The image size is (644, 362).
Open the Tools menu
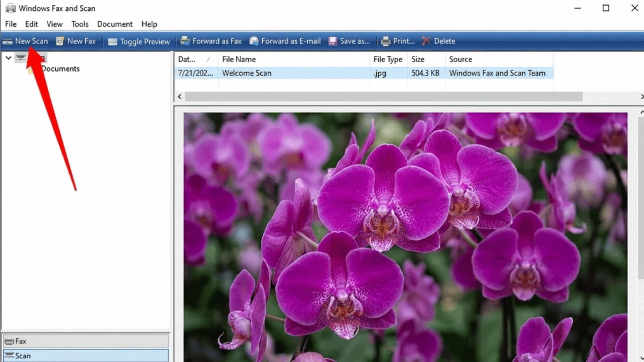[x=80, y=24]
